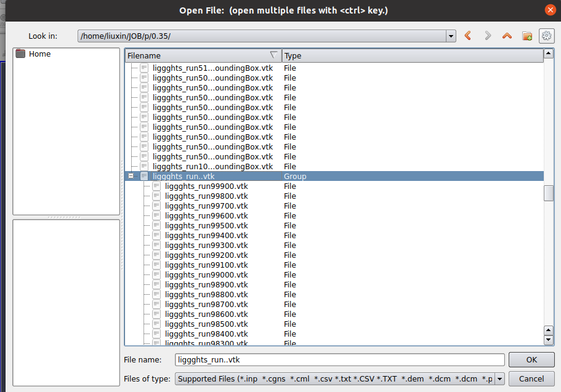Click the File name input field
The width and height of the screenshot is (561, 392).
click(x=339, y=359)
